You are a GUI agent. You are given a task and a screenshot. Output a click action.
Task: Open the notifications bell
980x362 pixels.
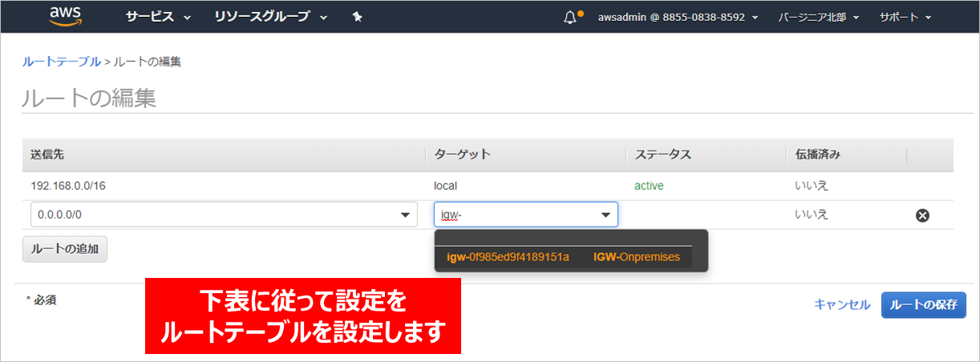570,17
